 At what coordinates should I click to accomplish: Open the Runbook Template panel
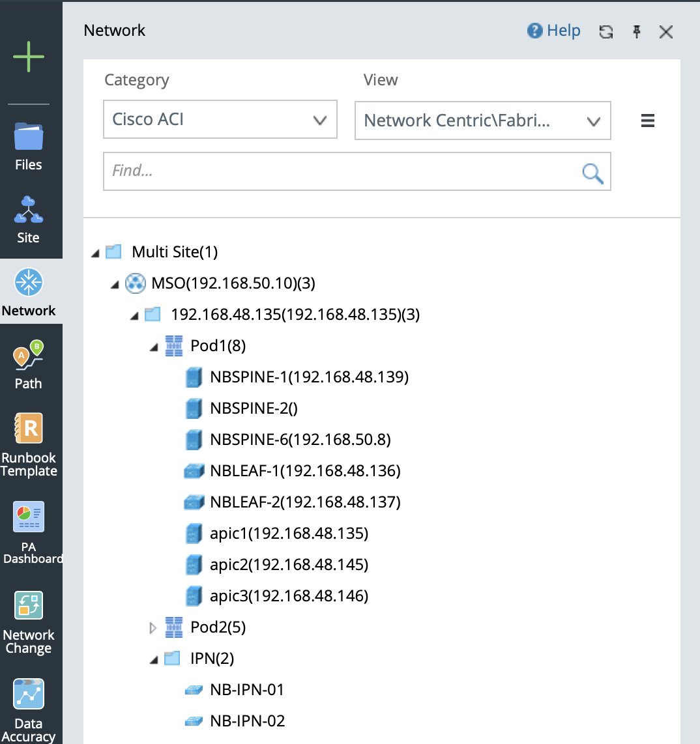(29, 444)
